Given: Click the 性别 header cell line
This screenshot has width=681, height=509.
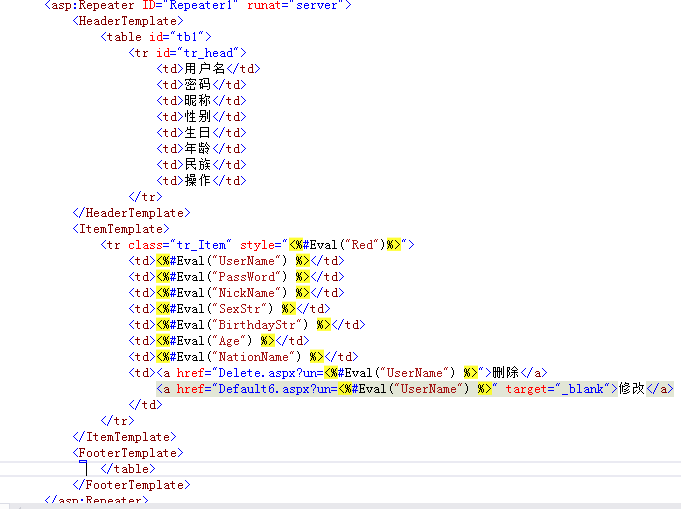Looking at the screenshot, I should click(x=201, y=117).
